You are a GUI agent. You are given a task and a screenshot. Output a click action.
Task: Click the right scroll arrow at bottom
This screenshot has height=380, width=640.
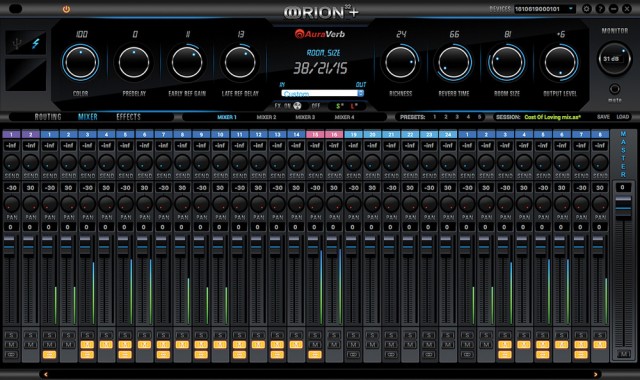coord(596,374)
